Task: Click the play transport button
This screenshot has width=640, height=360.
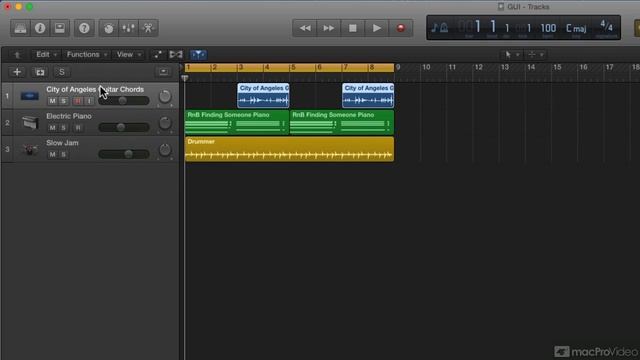Action: tap(376, 28)
